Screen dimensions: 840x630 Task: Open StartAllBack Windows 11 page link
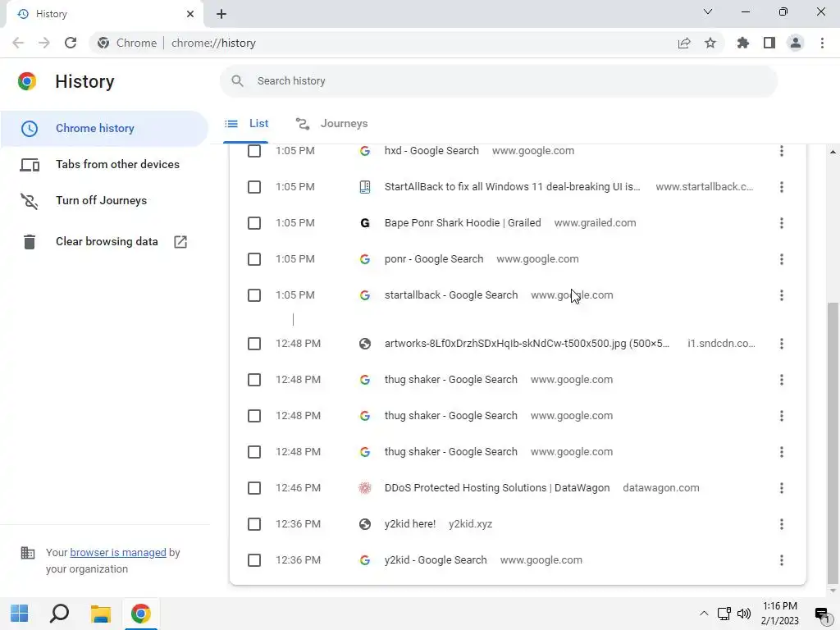tap(512, 187)
